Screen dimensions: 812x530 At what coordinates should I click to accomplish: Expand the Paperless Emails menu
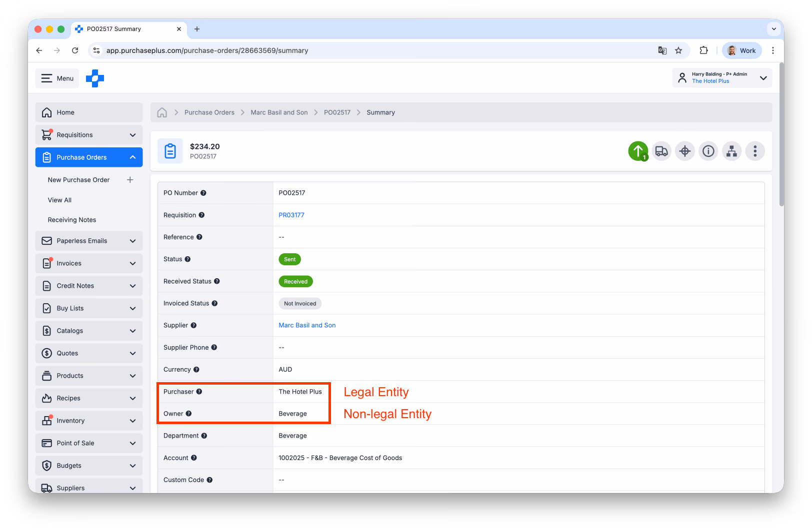(x=89, y=241)
